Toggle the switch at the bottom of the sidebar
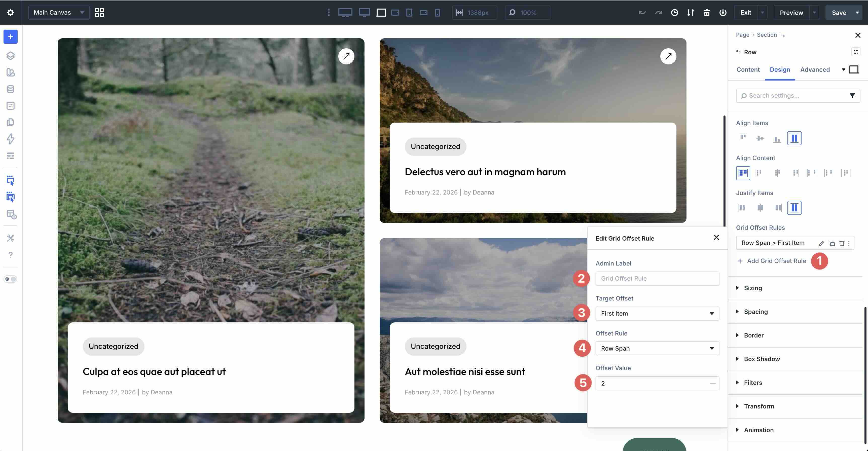Screen dimensions: 868x451 [x=10, y=279]
